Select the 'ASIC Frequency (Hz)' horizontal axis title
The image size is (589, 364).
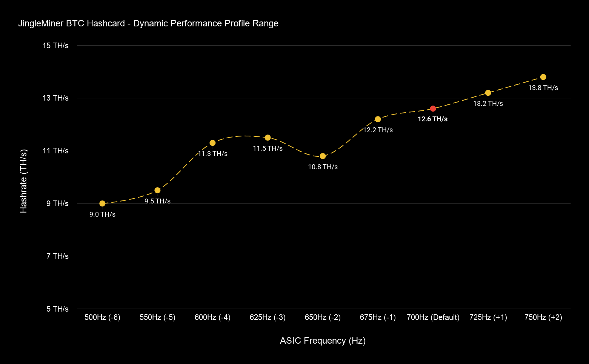click(323, 341)
